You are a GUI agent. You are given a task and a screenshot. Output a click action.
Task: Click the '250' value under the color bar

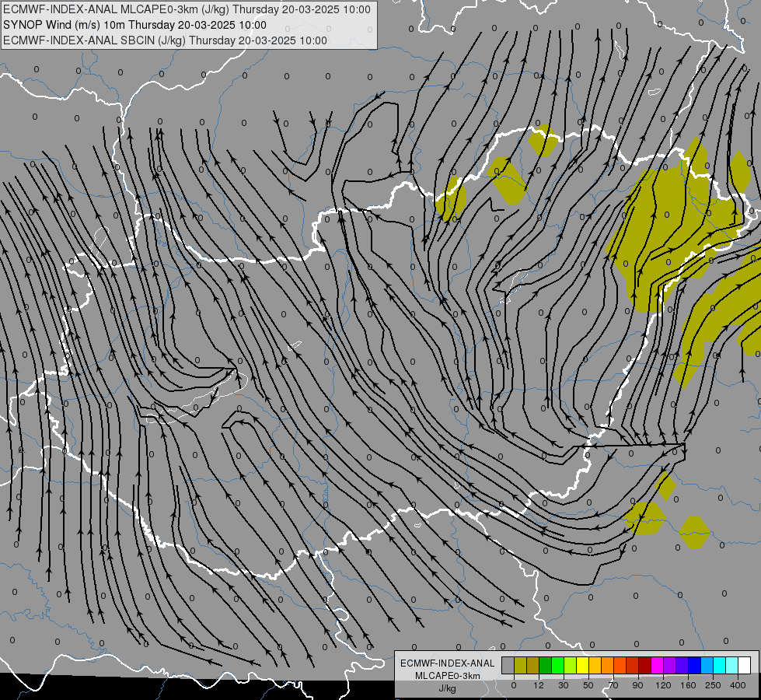click(x=713, y=685)
